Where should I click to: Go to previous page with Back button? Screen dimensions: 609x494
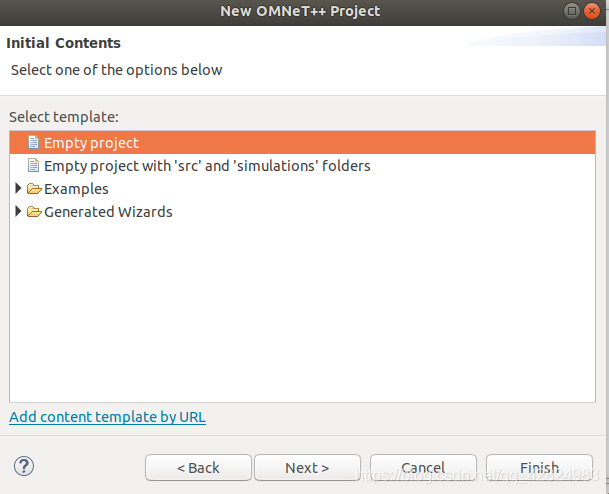pos(198,468)
